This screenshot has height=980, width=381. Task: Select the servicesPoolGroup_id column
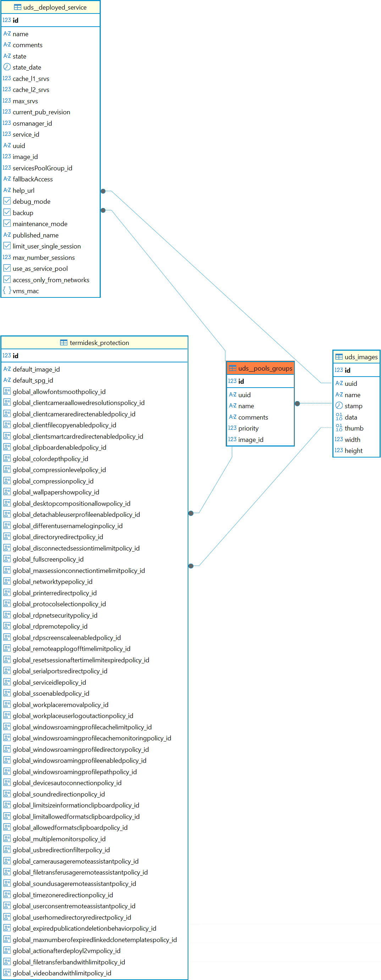tap(42, 168)
